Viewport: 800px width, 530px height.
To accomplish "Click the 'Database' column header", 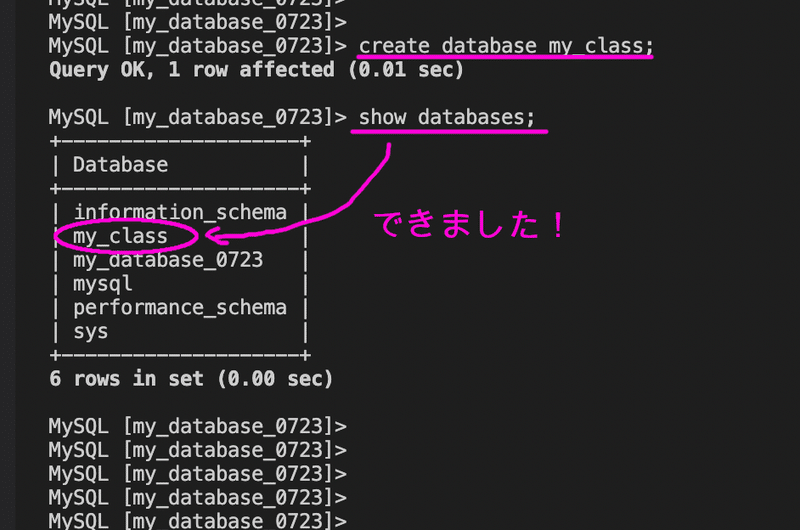I will pos(120,165).
